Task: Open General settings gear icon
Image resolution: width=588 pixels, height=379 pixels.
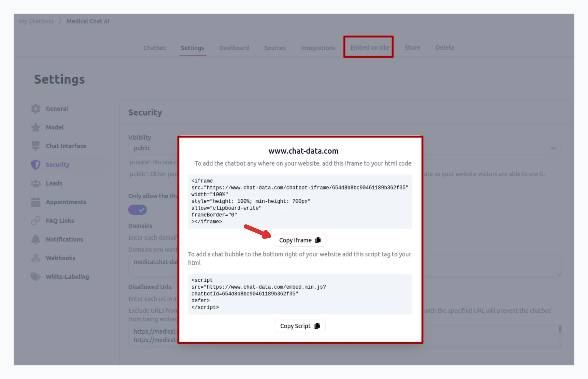Action: [36, 108]
